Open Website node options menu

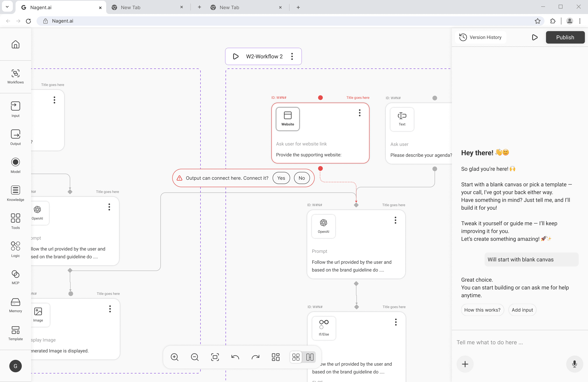click(360, 113)
